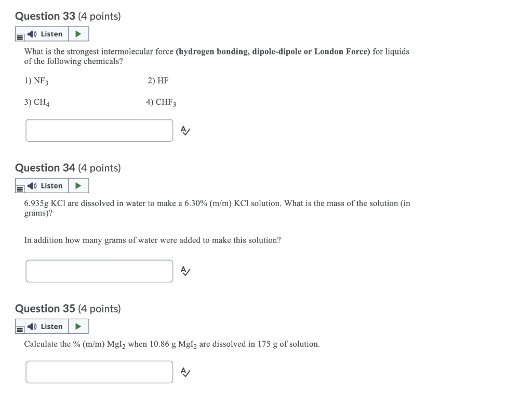Click the spell-check icon beside Question 33's answer box
532x393 pixels.
tap(185, 130)
